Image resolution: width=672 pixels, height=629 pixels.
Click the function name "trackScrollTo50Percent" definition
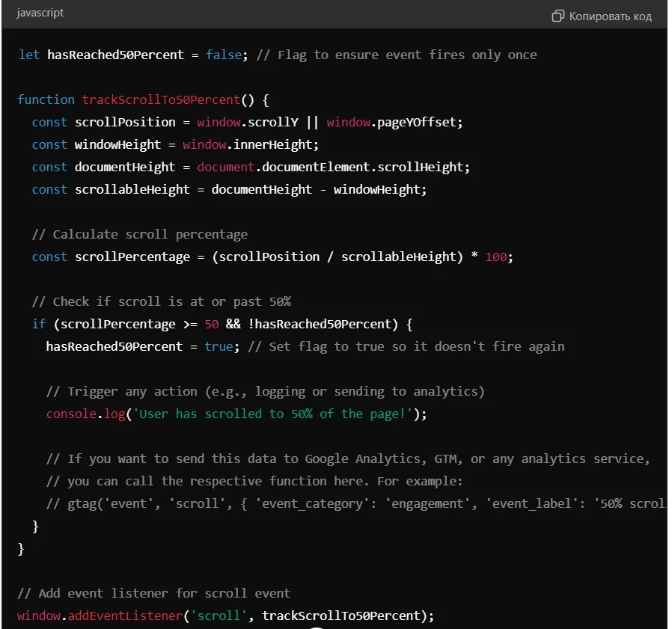pos(161,99)
